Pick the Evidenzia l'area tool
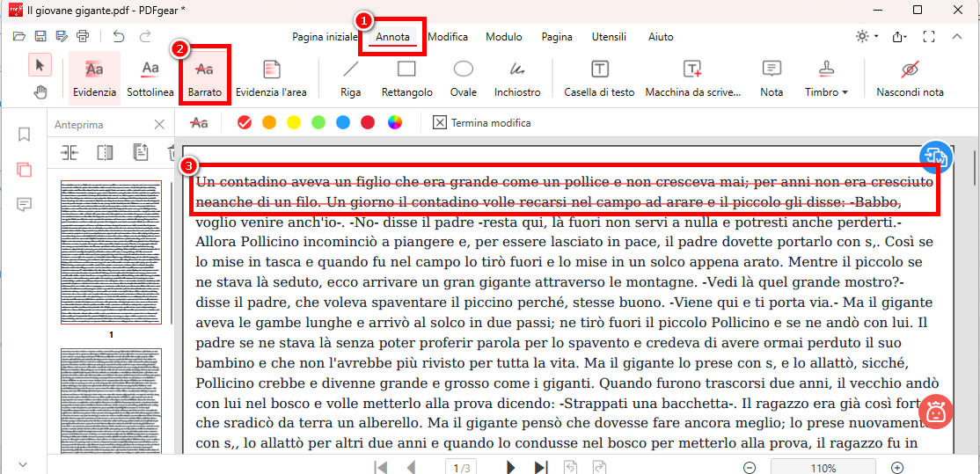980x474 pixels. click(271, 77)
